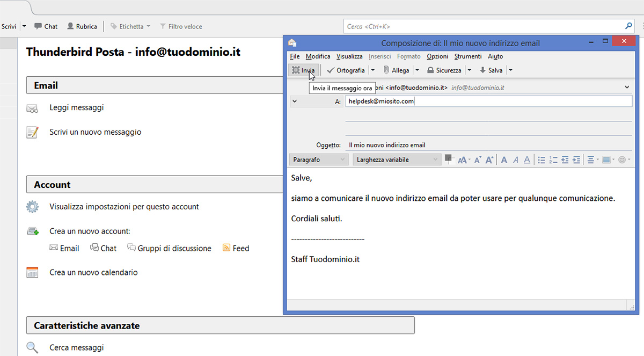This screenshot has height=356, width=644.
Task: Open the Visualizza menu
Action: tap(349, 56)
